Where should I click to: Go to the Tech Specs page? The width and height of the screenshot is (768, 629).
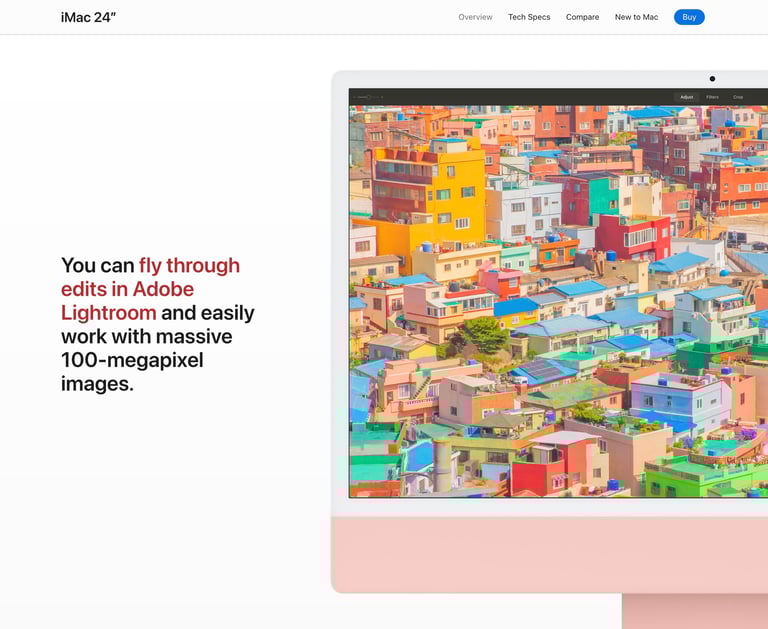coord(529,17)
